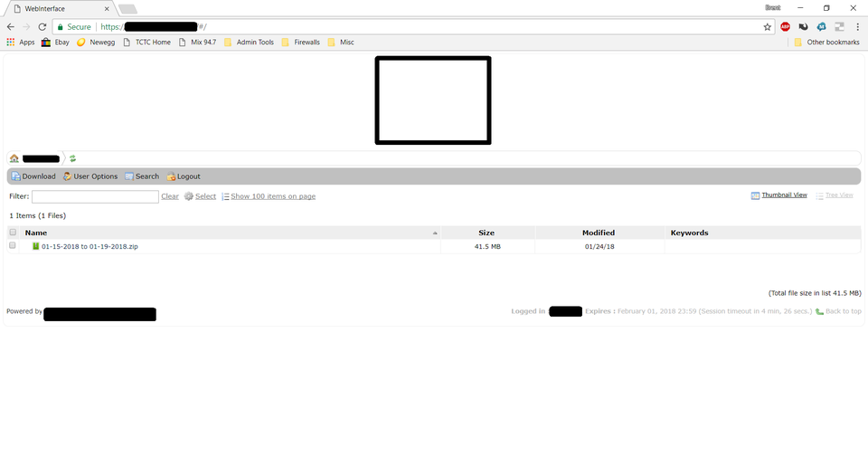Sort the list by the Name column
The image size is (868, 466).
tap(36, 233)
